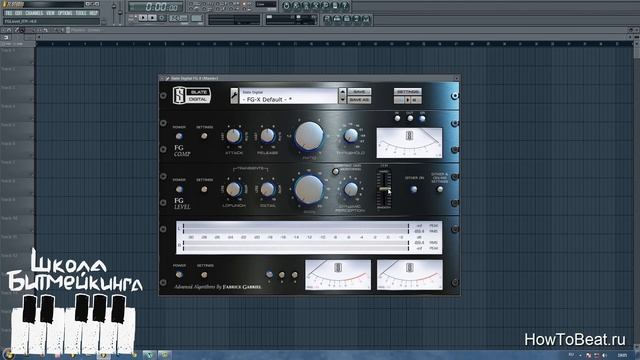640x360 pixels.
Task: Select next preset with the down arrow
Action: 342,100
